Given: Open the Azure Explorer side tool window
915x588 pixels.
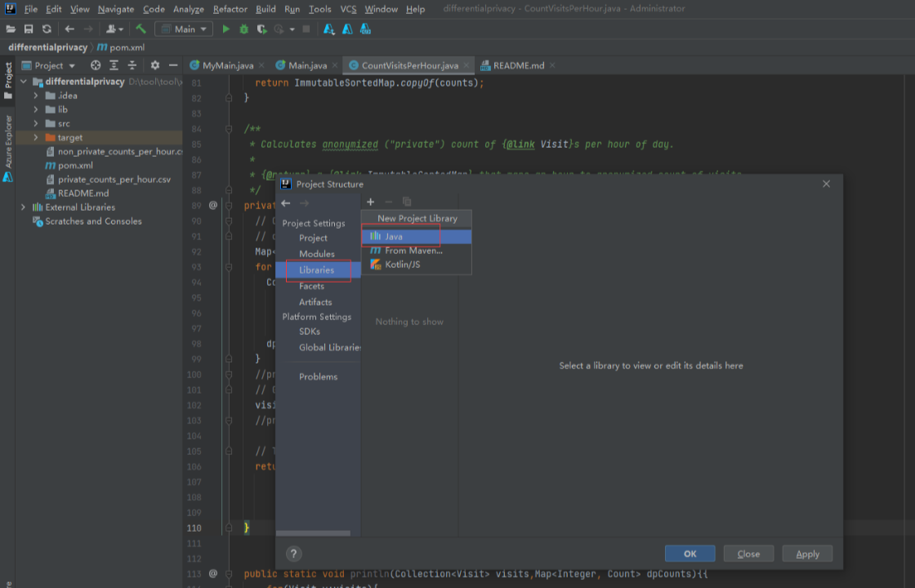Looking at the screenshot, I should pos(8,148).
